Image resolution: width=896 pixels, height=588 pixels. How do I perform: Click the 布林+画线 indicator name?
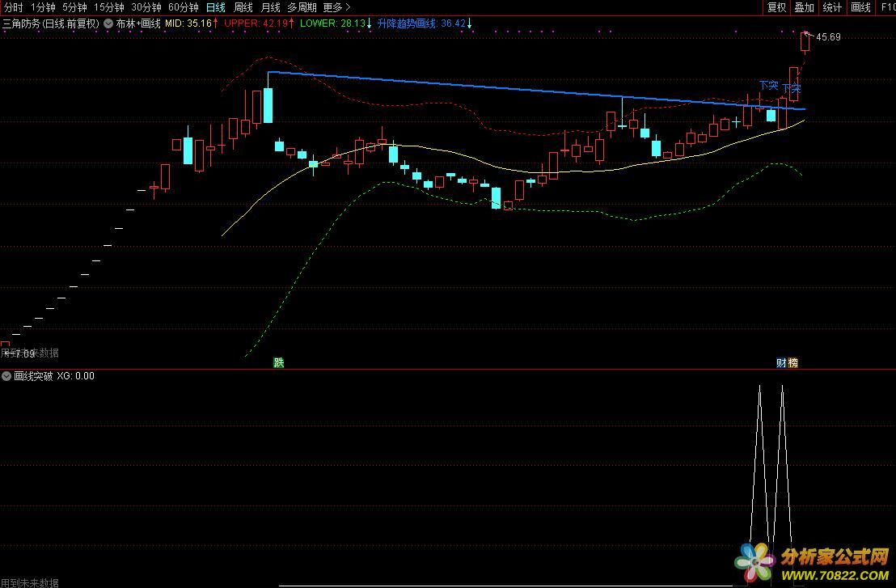(x=138, y=23)
